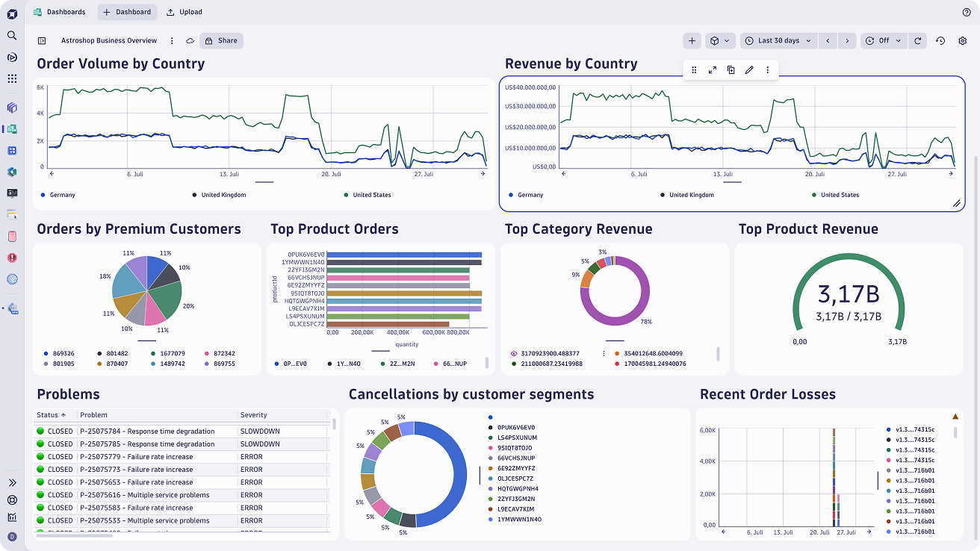Toggle visibility eye for 3170923900.488377 legend entry
Viewport: 980px width, 551px height.
(x=514, y=353)
